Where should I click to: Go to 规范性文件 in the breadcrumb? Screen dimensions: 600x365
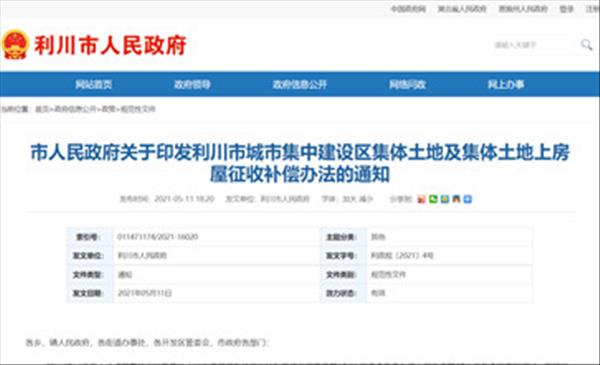click(x=138, y=109)
